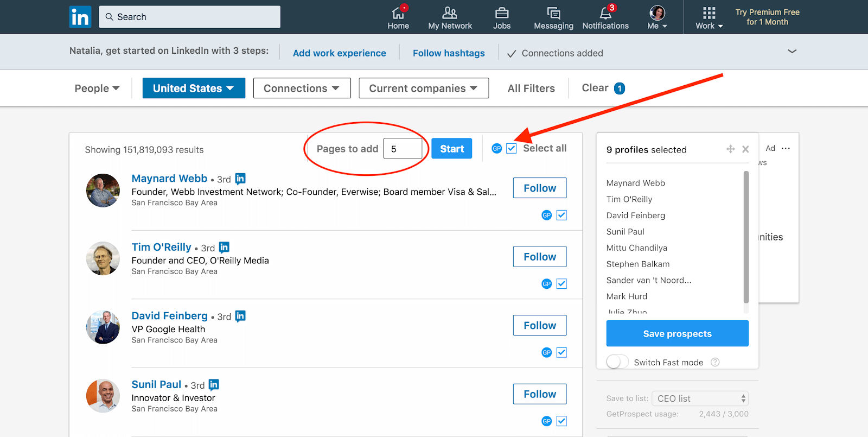Click Try Premium Free for 1 Month

click(x=767, y=17)
